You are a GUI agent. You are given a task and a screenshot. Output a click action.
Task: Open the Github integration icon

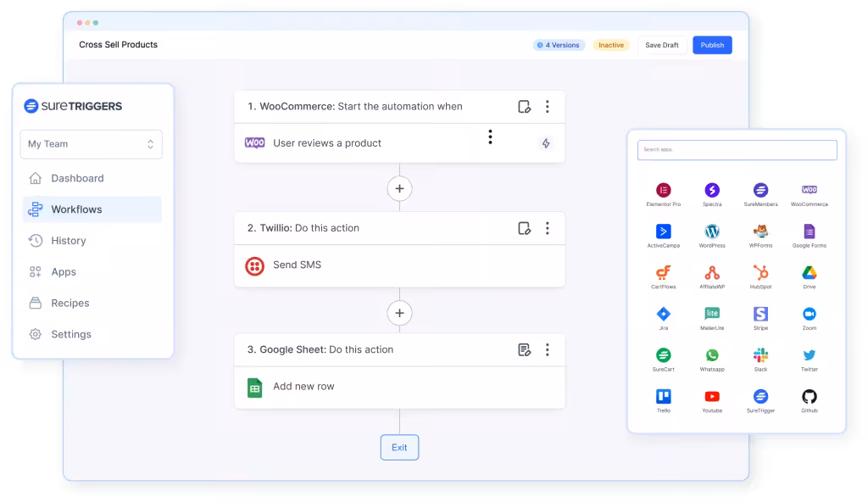click(809, 397)
